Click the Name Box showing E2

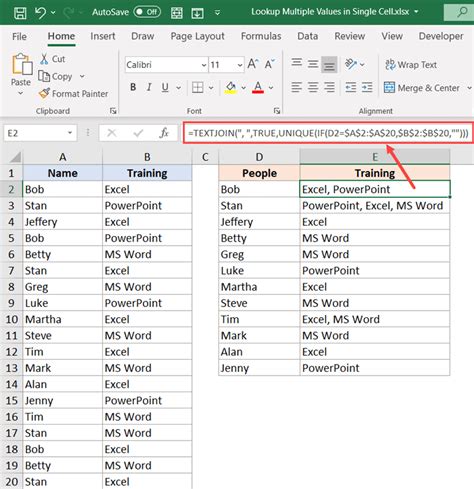point(40,133)
